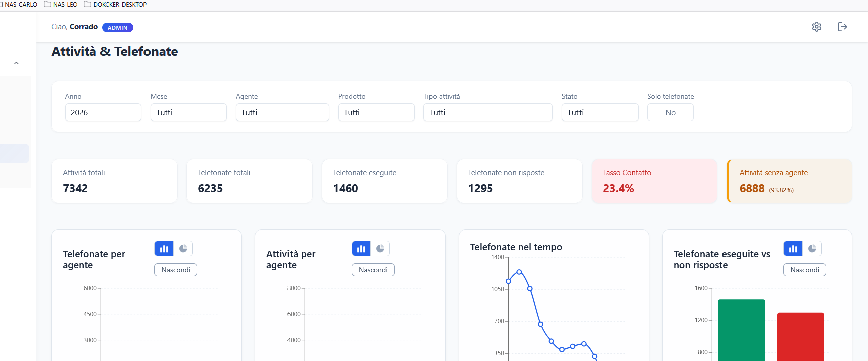
Task: Select the Telefonate non risposte value 1295
Action: click(480, 189)
